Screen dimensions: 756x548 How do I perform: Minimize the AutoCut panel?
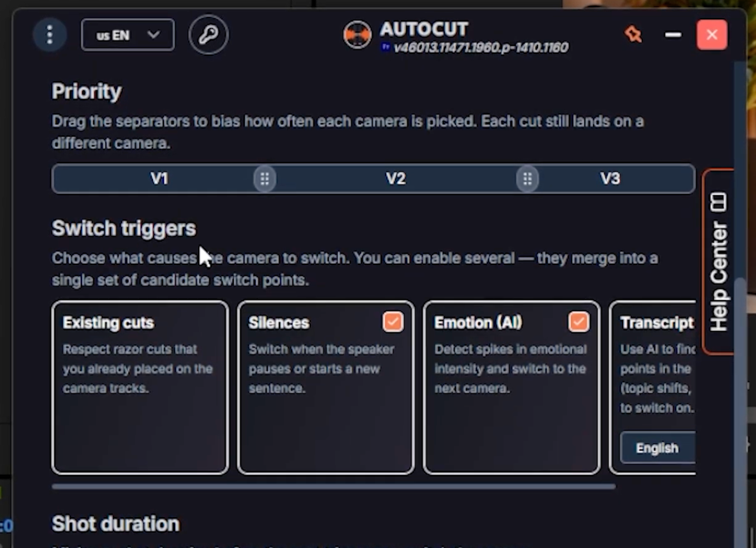pos(673,35)
